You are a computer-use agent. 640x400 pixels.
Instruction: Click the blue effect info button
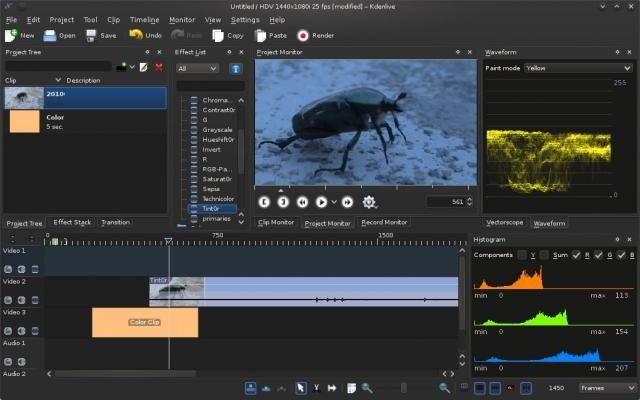[x=236, y=69]
